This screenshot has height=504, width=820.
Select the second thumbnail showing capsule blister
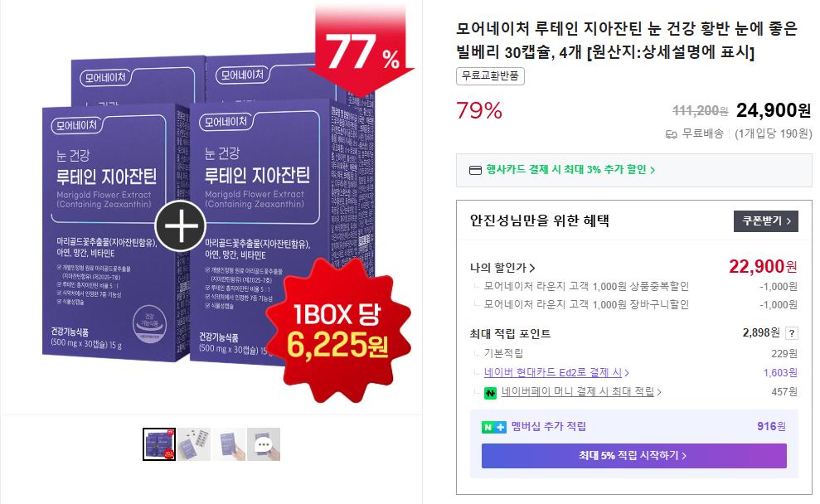click(194, 444)
